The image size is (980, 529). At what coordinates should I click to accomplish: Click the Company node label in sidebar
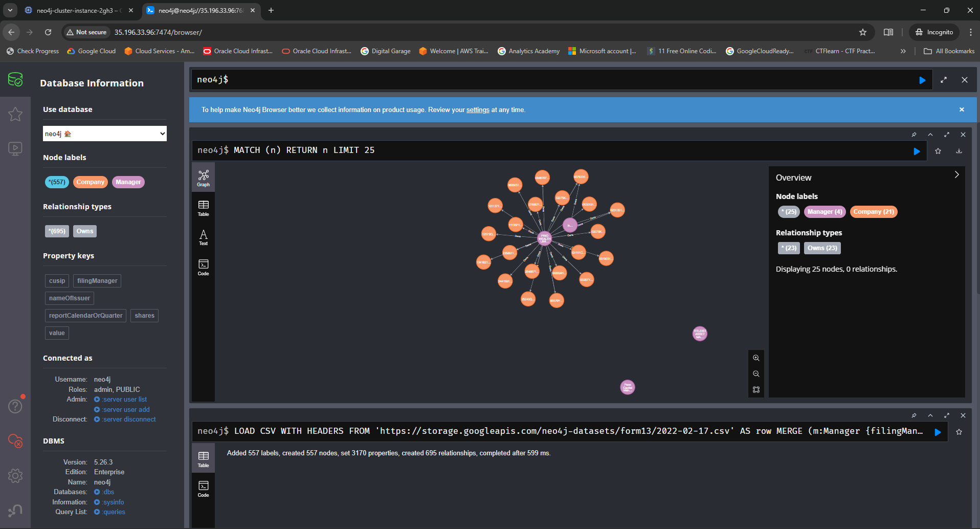(91, 182)
